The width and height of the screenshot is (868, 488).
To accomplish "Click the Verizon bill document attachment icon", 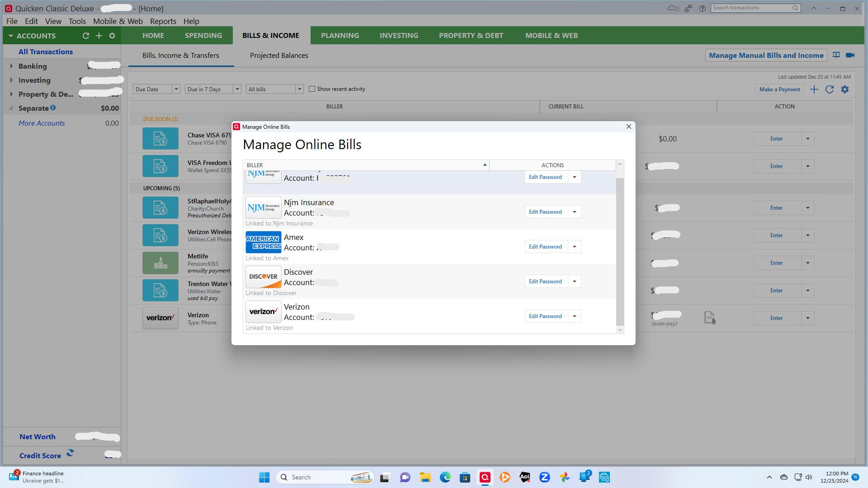I will point(709,318).
